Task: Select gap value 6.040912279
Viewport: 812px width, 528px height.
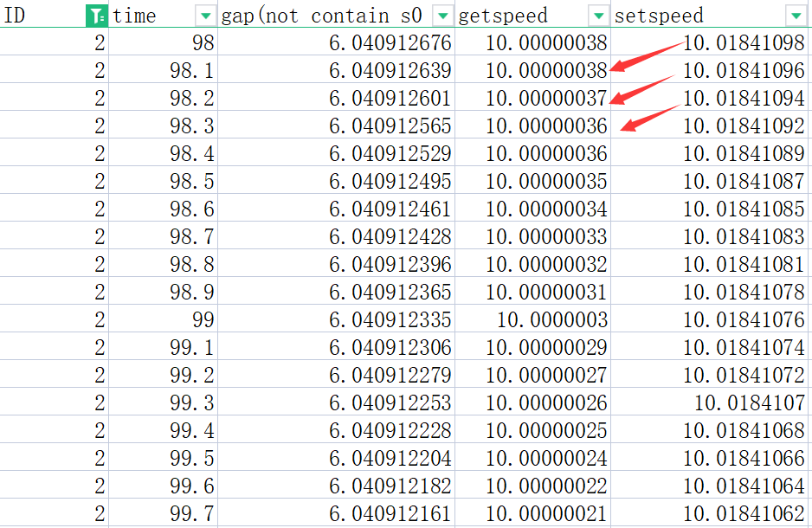Action: pos(336,374)
